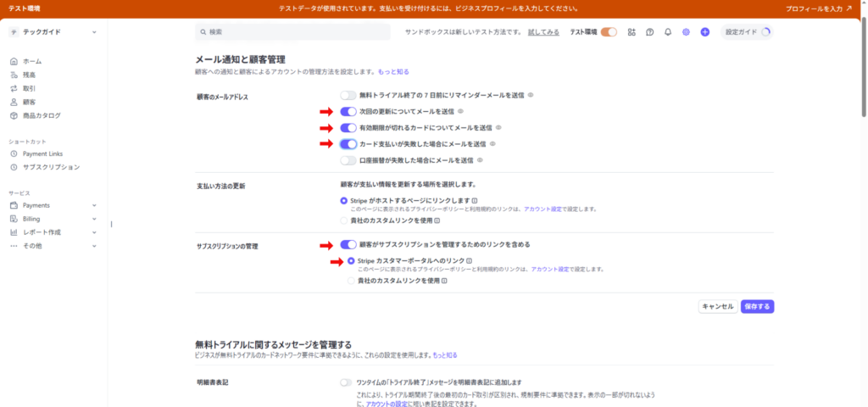Preview icon next to 有効期限が切れるカード

tap(498, 127)
